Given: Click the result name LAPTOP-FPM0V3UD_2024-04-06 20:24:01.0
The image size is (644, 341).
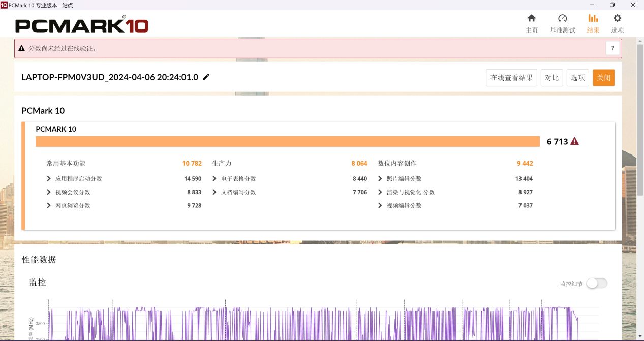Looking at the screenshot, I should coord(110,77).
